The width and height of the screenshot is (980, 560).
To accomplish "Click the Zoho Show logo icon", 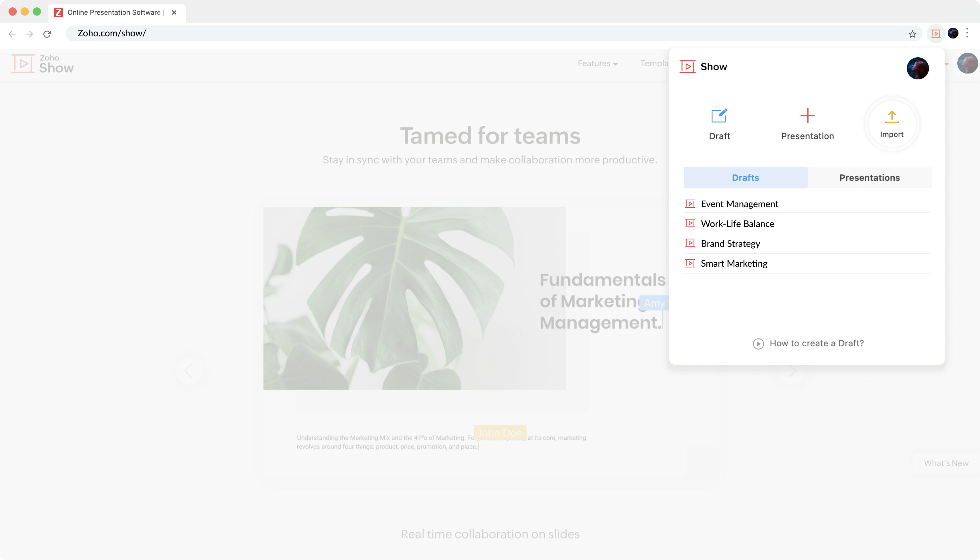I will [x=23, y=63].
